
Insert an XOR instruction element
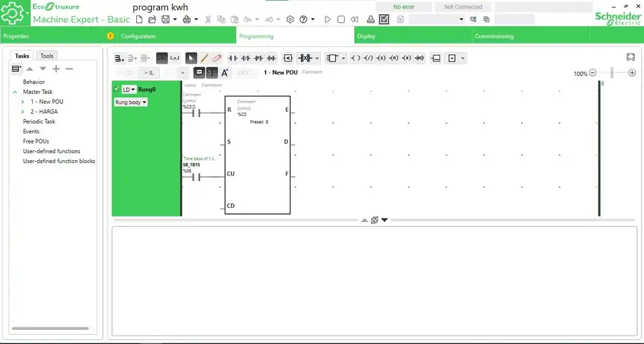pyautogui.click(x=305, y=58)
